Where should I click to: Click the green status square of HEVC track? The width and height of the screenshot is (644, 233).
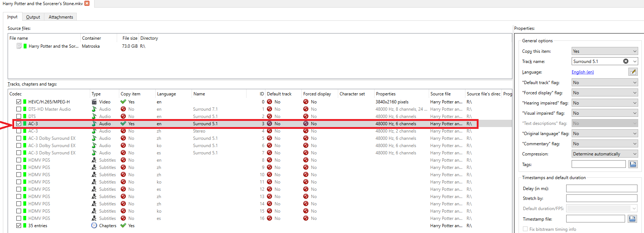pyautogui.click(x=25, y=102)
